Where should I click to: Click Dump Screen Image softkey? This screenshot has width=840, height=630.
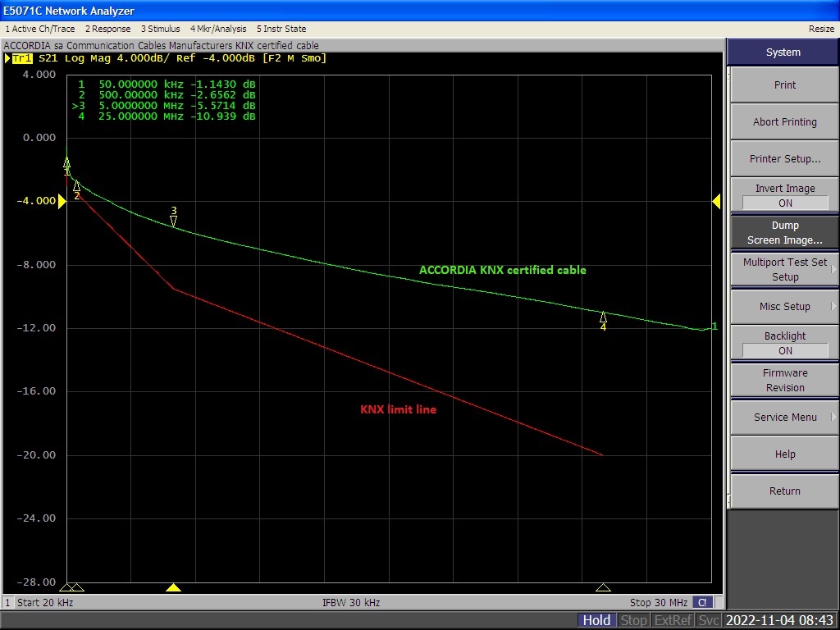785,232
